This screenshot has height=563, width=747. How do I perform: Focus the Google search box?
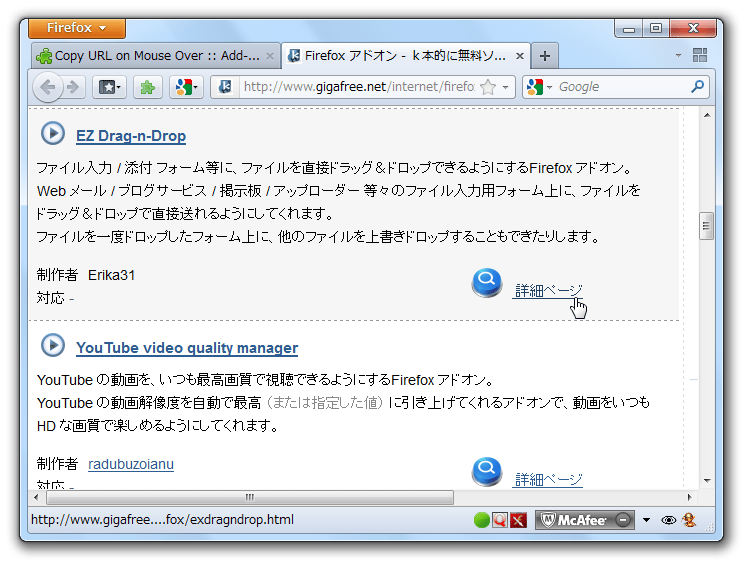coord(622,87)
